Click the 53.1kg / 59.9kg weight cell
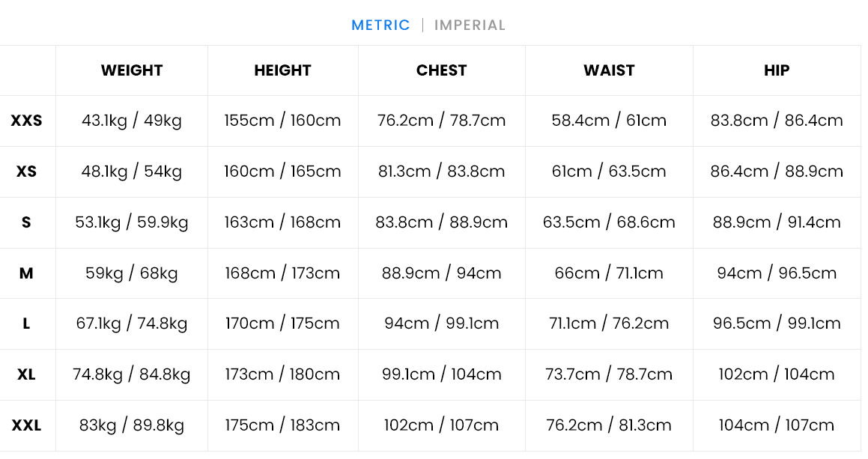The width and height of the screenshot is (868, 459). coord(132,222)
